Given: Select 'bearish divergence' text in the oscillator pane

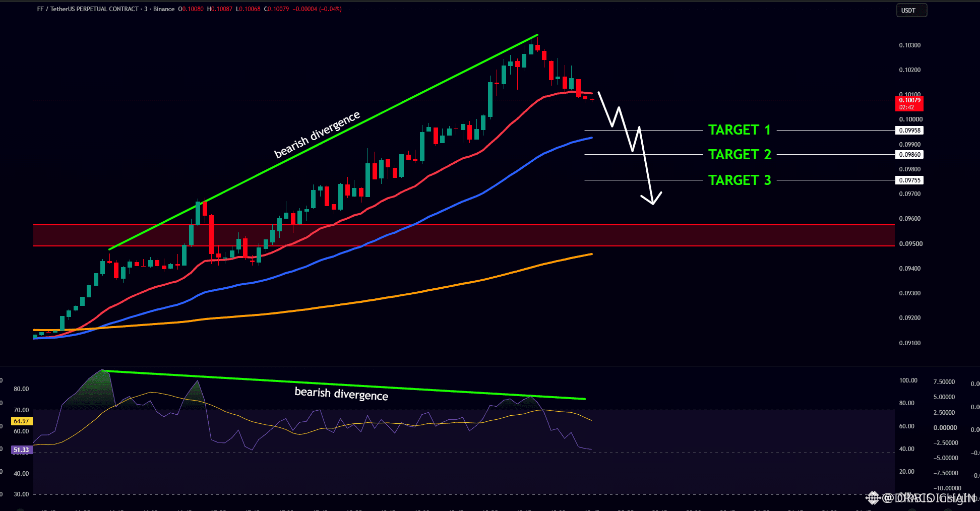Looking at the screenshot, I should tap(341, 394).
